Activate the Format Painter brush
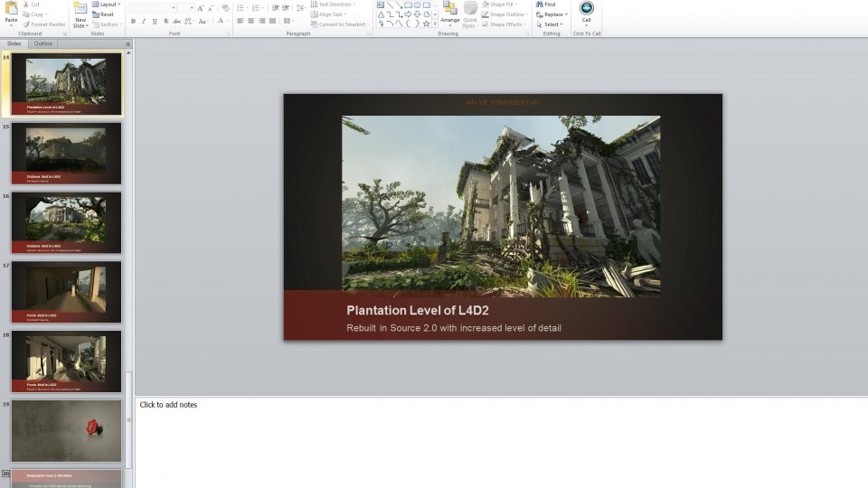The height and width of the screenshot is (488, 868). 44,24
